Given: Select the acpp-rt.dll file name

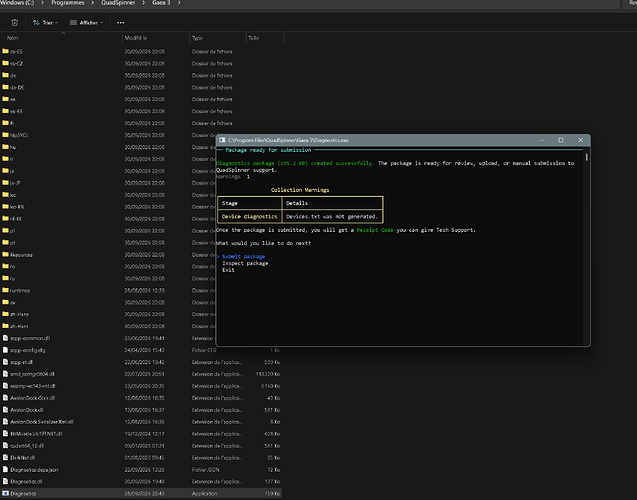Looking at the screenshot, I should [x=22, y=362].
